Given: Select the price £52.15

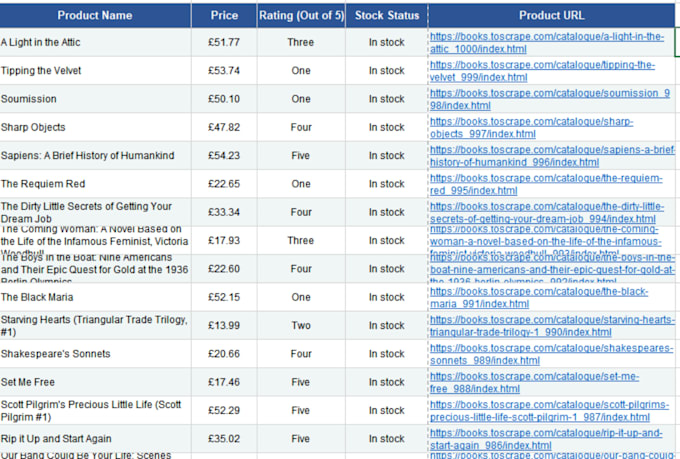Looking at the screenshot, I should [224, 298].
